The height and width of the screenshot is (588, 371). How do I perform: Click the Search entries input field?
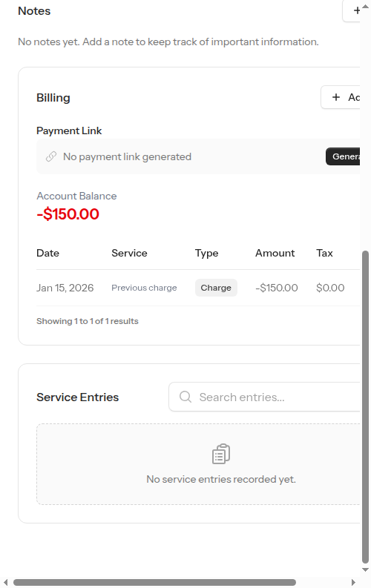coord(264,397)
